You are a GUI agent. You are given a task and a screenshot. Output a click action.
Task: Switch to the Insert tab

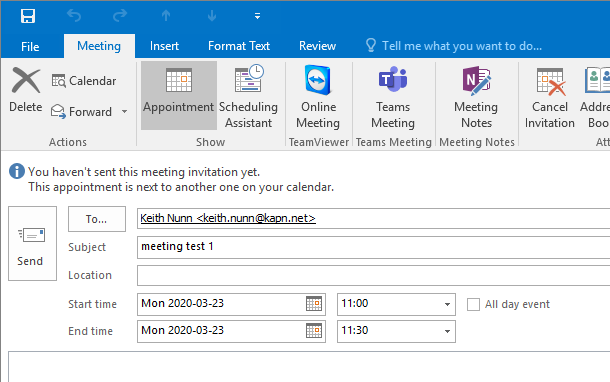(164, 46)
